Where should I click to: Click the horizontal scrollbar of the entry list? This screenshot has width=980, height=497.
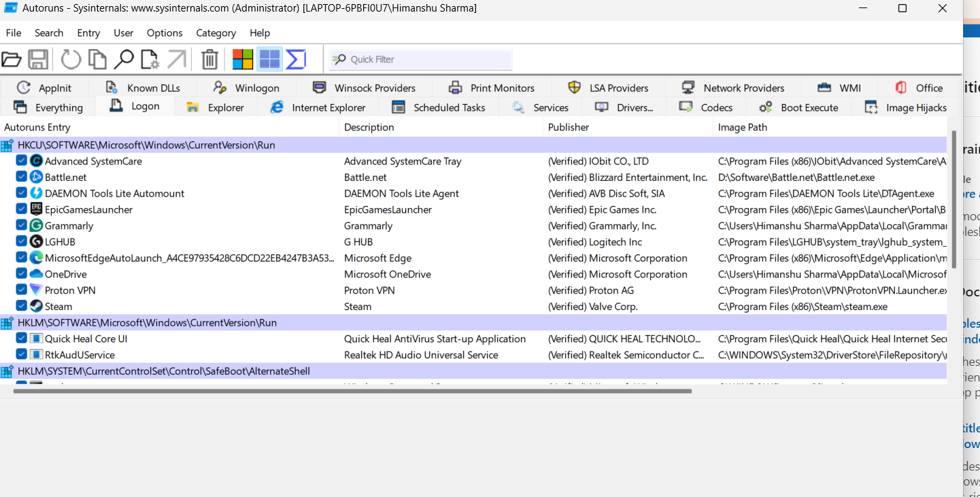point(353,391)
